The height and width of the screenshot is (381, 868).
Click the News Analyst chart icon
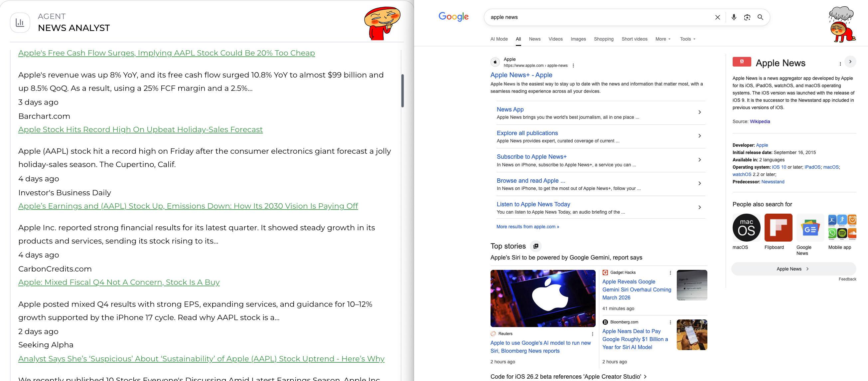tap(20, 23)
